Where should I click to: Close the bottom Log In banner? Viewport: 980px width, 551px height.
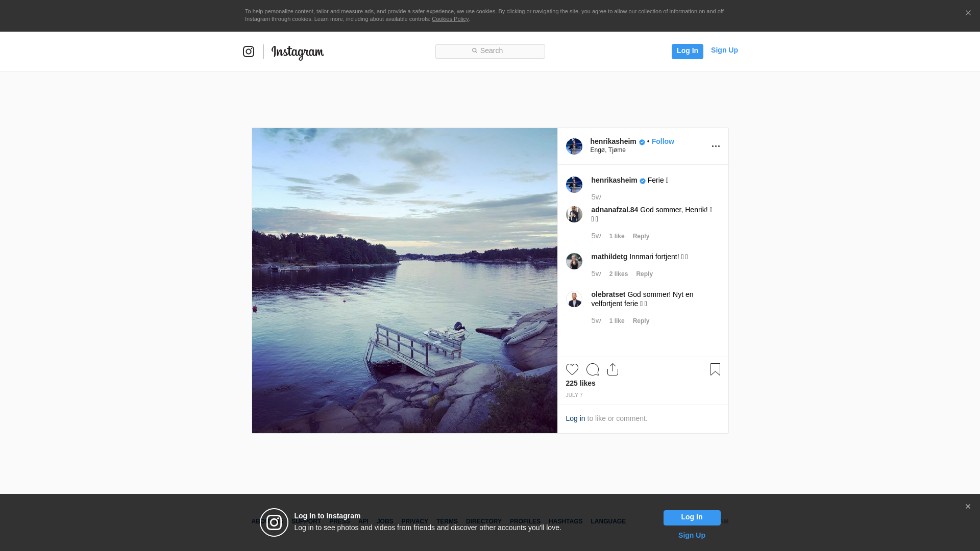pyautogui.click(x=968, y=507)
